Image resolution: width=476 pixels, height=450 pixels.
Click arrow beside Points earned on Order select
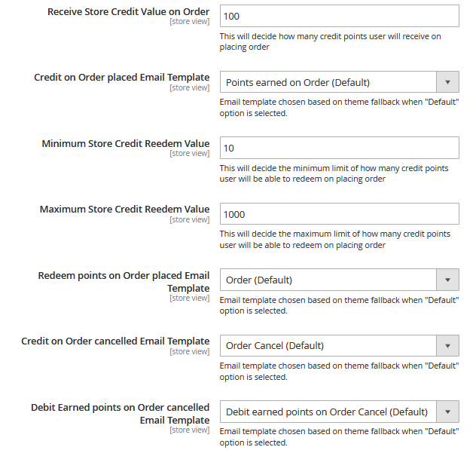tap(448, 82)
